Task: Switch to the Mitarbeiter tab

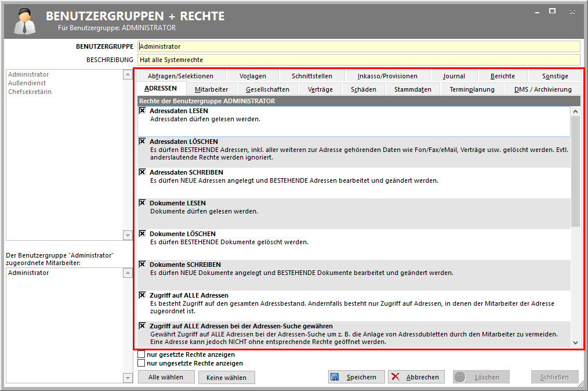Action: click(x=211, y=89)
